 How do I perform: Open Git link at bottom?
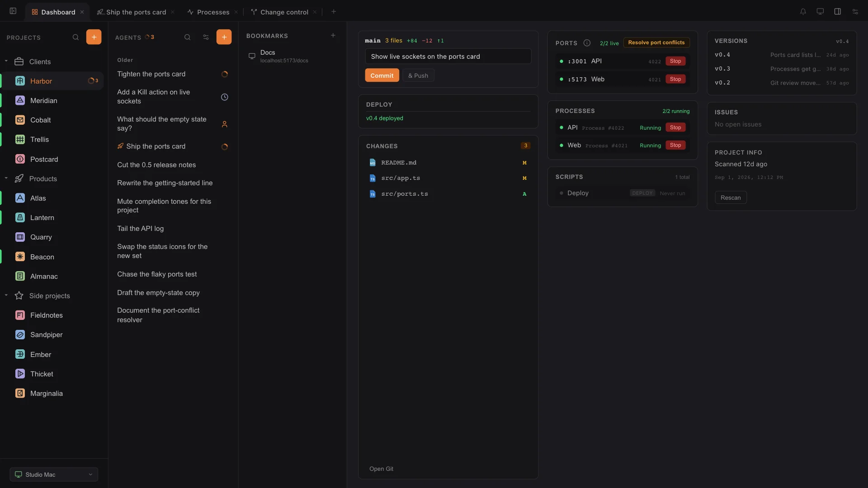pos(381,469)
